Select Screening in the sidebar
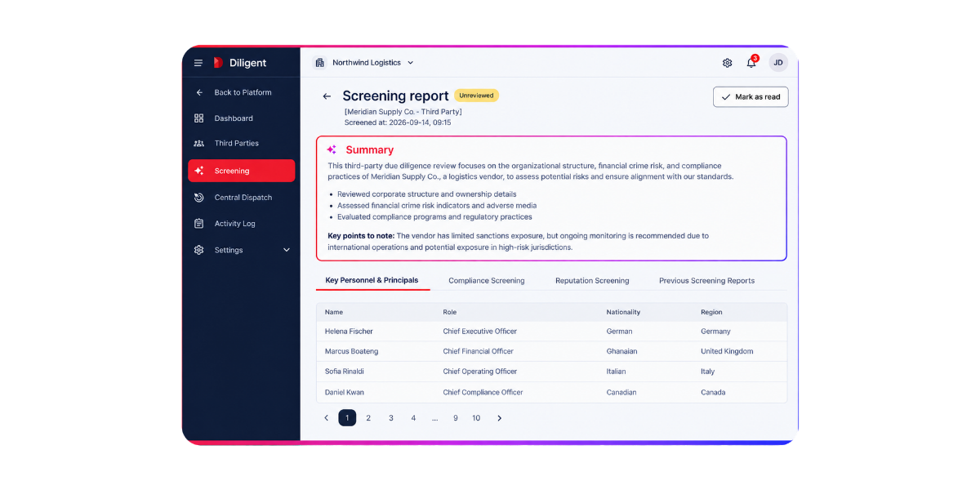Viewport: 980px width, 490px height. pyautogui.click(x=241, y=171)
